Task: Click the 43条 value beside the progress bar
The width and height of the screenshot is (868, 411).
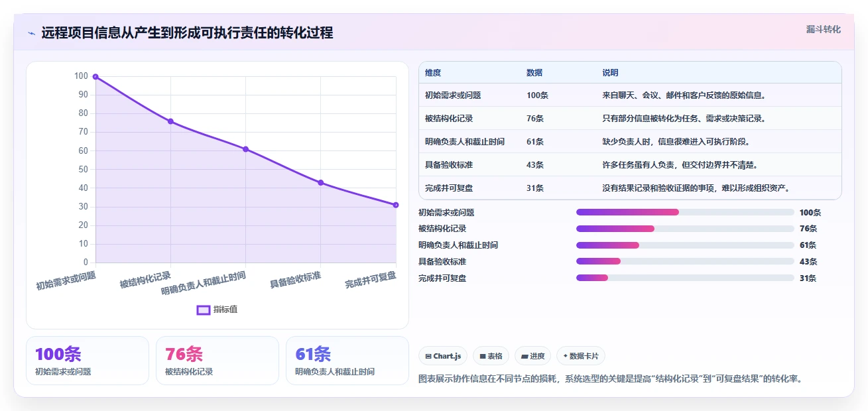Action: 808,262
